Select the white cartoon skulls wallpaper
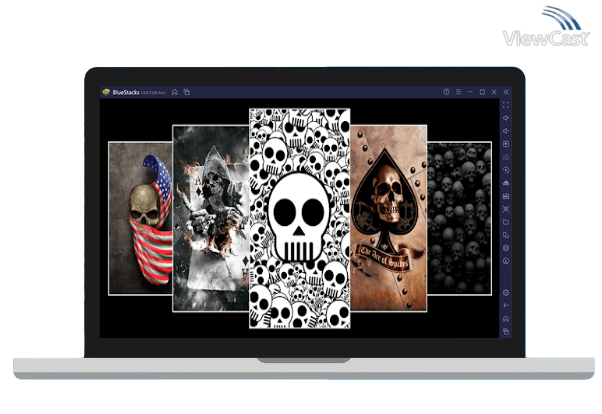 click(299, 218)
